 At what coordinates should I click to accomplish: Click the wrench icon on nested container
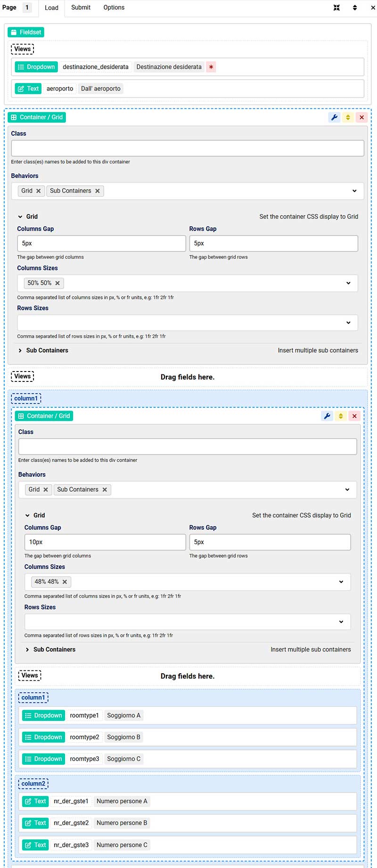click(x=327, y=416)
